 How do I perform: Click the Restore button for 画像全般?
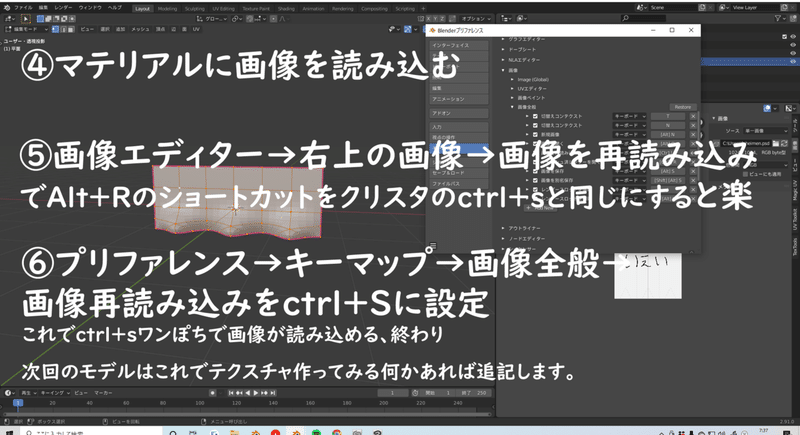pos(682,107)
